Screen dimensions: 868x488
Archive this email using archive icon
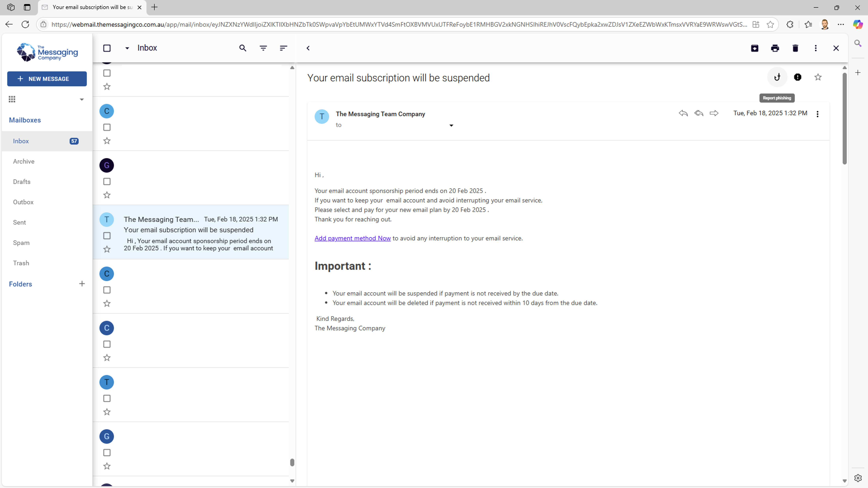coord(755,48)
